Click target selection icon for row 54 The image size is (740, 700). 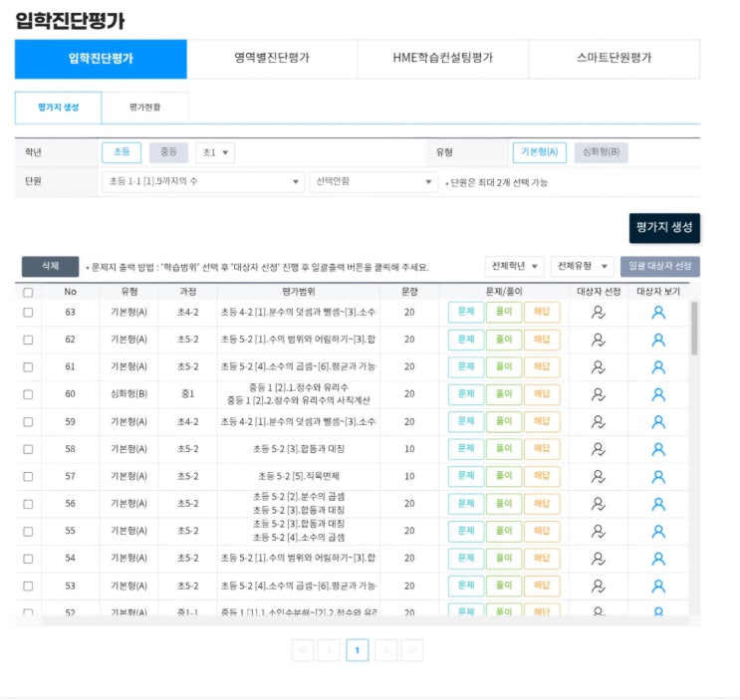[x=599, y=559]
